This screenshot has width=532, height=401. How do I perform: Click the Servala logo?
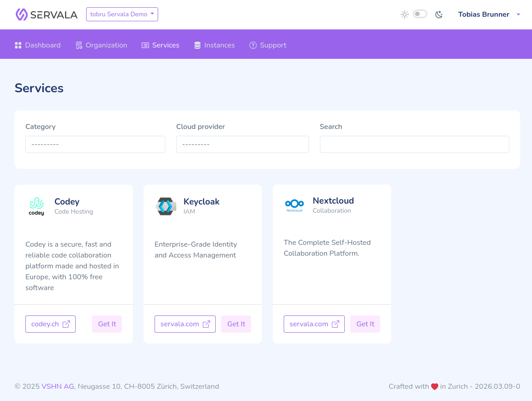pyautogui.click(x=47, y=14)
